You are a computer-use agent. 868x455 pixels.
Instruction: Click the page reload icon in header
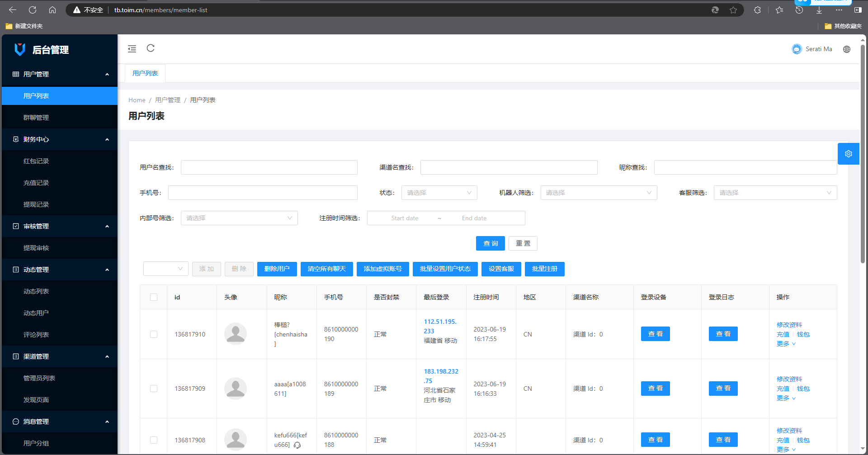coord(151,48)
